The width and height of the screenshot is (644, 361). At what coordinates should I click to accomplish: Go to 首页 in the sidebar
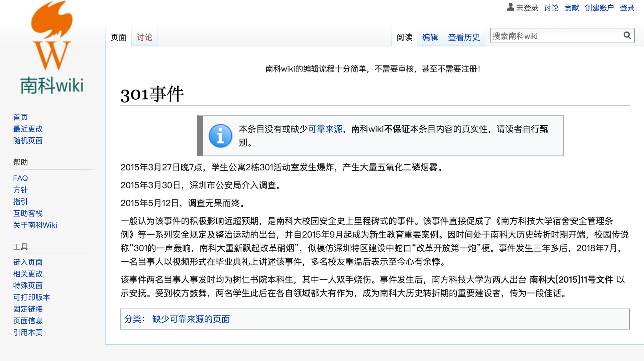tap(20, 117)
